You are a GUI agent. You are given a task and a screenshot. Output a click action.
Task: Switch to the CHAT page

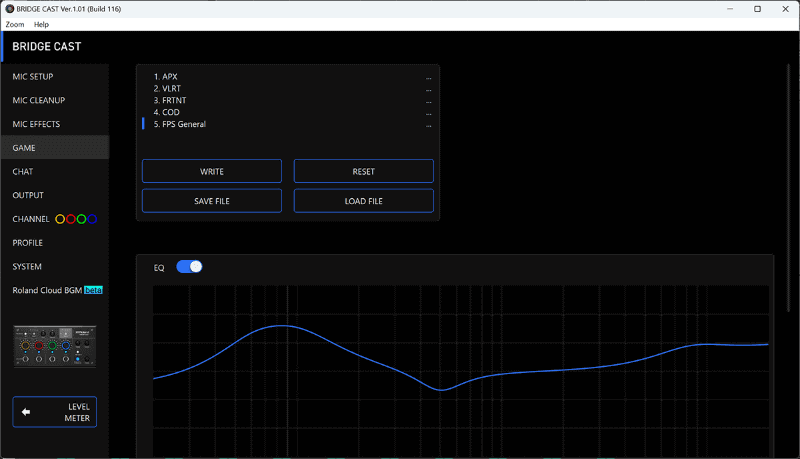55,171
